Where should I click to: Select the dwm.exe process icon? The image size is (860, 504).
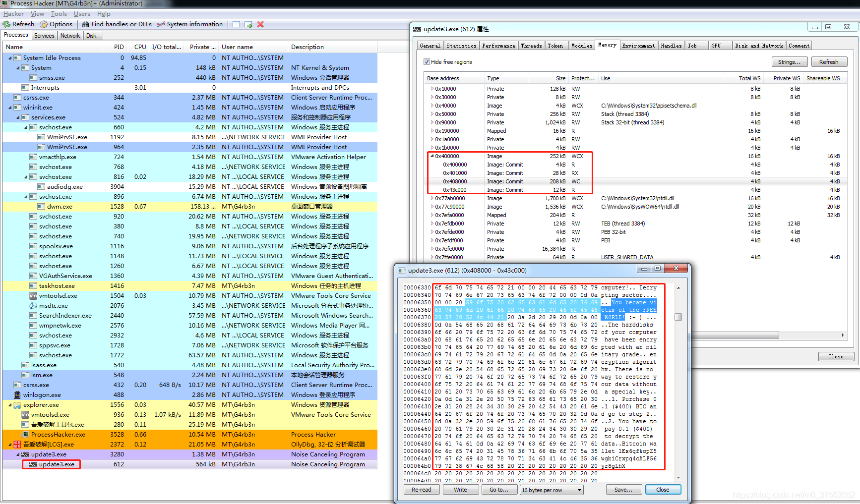coord(41,207)
